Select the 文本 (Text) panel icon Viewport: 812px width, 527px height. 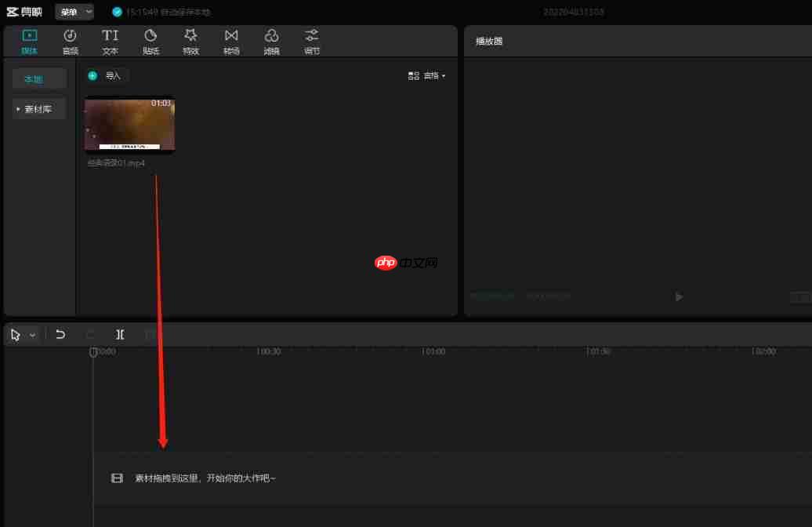point(110,41)
